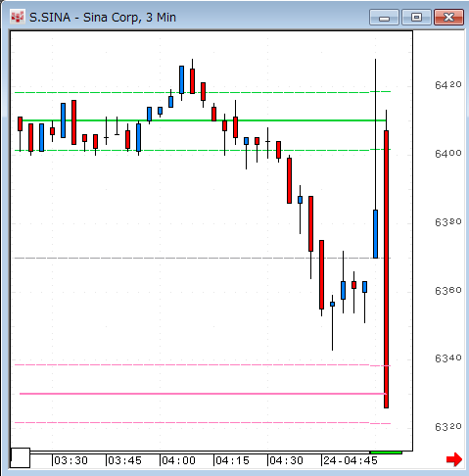Close the S.SINA chart window
The height and width of the screenshot is (476, 469).
point(448,18)
